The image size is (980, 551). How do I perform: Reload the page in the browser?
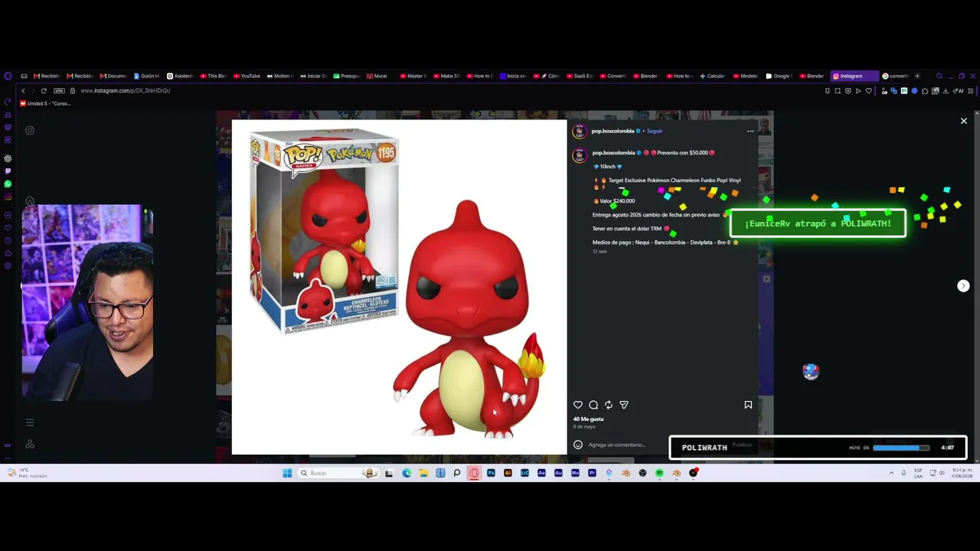pyautogui.click(x=44, y=90)
